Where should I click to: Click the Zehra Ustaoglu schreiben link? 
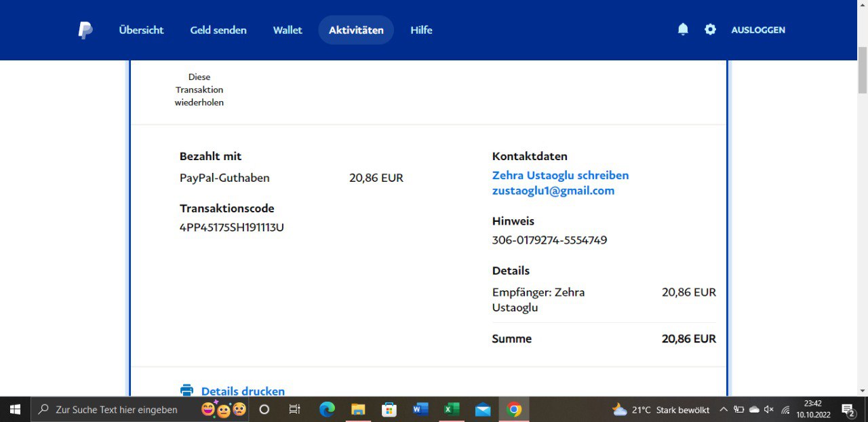pos(560,175)
